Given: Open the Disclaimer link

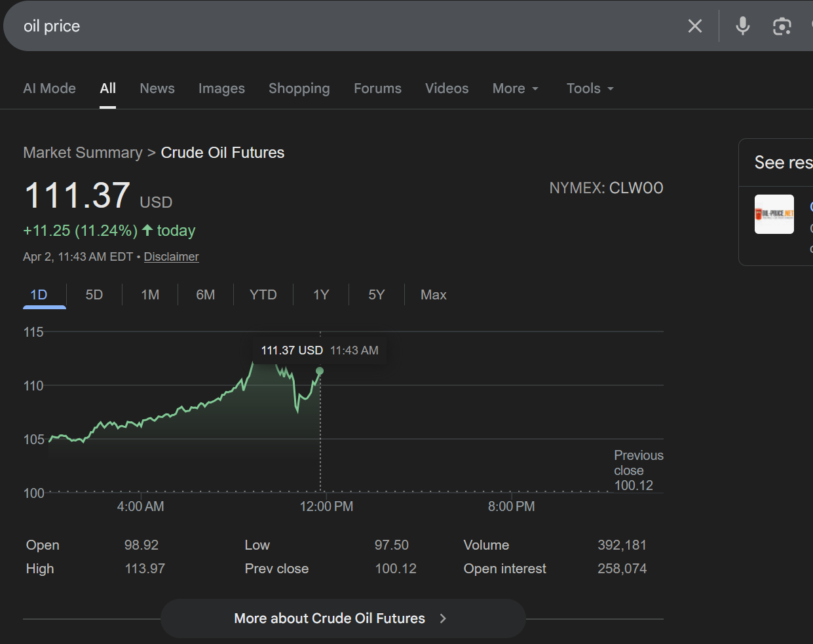Looking at the screenshot, I should 171,257.
